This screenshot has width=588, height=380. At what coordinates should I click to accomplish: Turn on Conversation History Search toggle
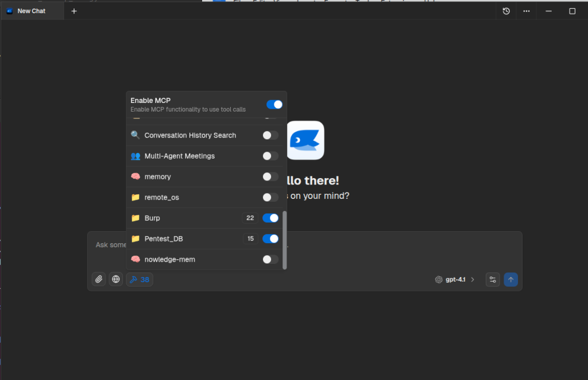click(270, 135)
